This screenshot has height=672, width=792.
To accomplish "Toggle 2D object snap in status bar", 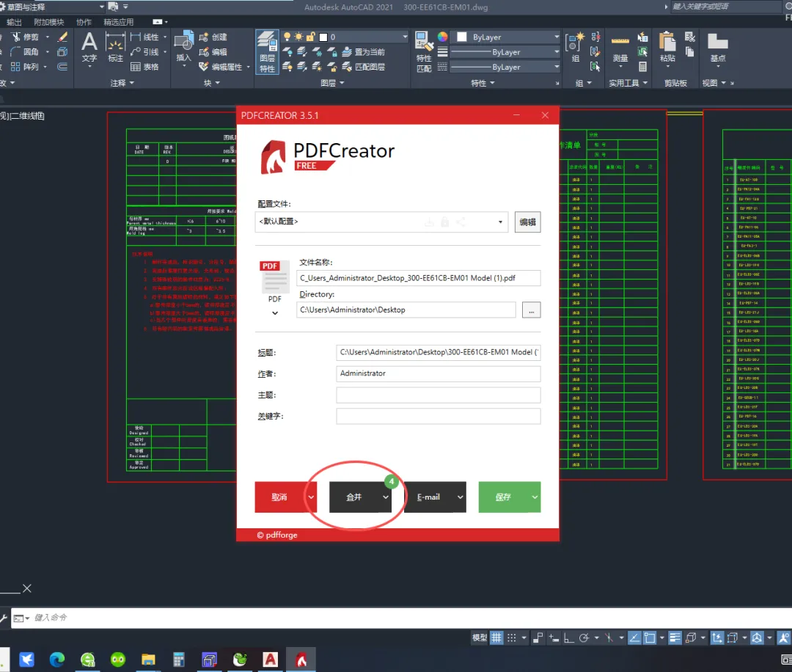I will point(650,638).
